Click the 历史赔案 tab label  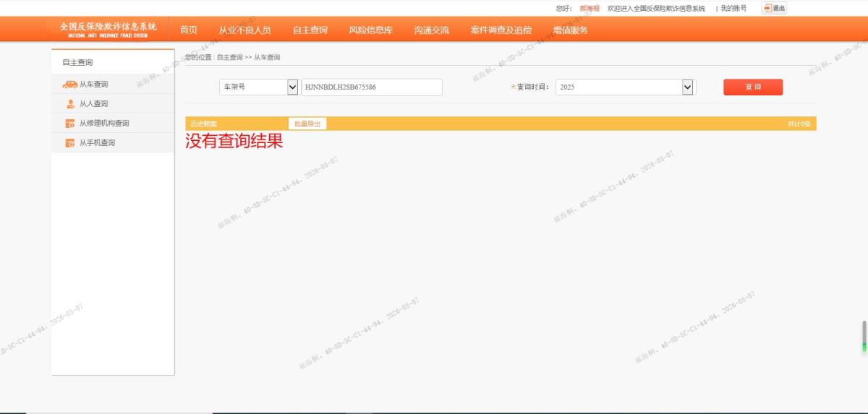pos(203,124)
